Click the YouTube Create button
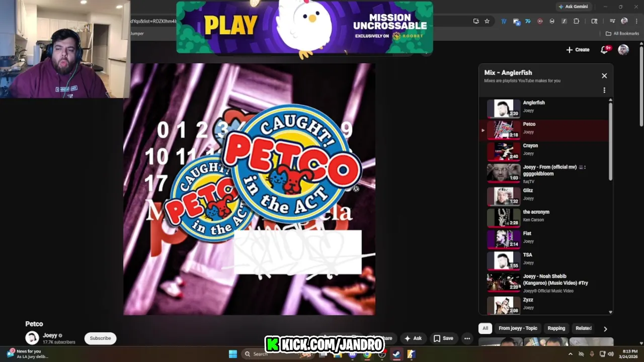 (x=578, y=50)
